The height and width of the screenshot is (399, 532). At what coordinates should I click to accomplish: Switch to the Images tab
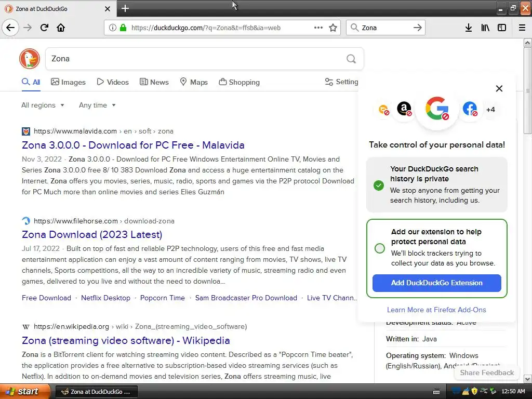pos(68,82)
